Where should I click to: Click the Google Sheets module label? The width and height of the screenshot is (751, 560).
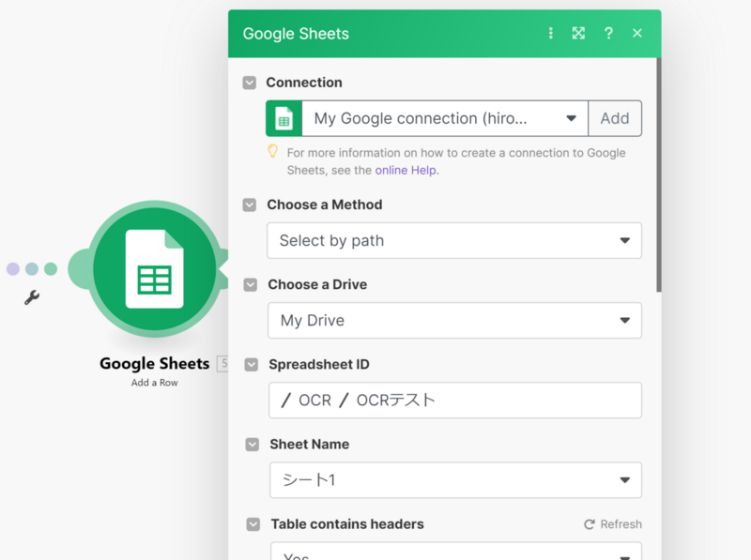[154, 364]
